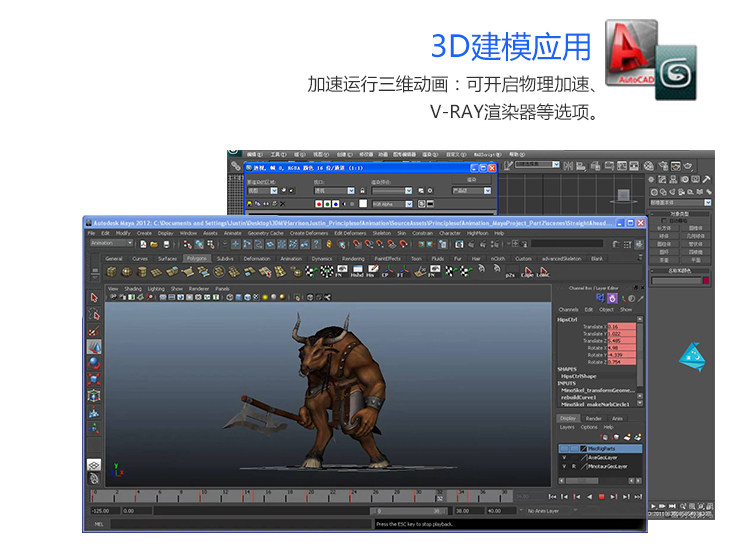Toggle blue channel button in 3ds Max render window
This screenshot has height=557, width=750.
335,204
